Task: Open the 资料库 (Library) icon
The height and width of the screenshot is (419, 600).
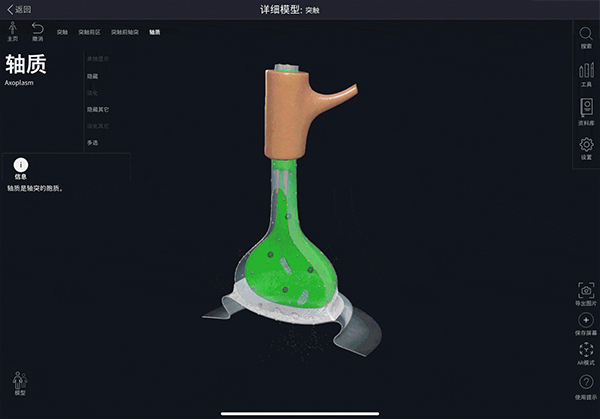Action: pyautogui.click(x=586, y=109)
